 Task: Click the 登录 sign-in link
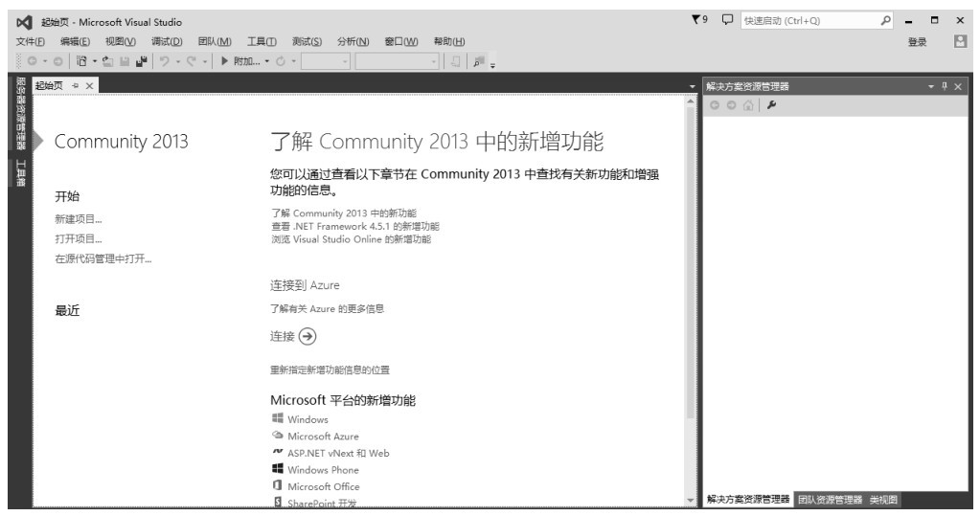(x=917, y=42)
